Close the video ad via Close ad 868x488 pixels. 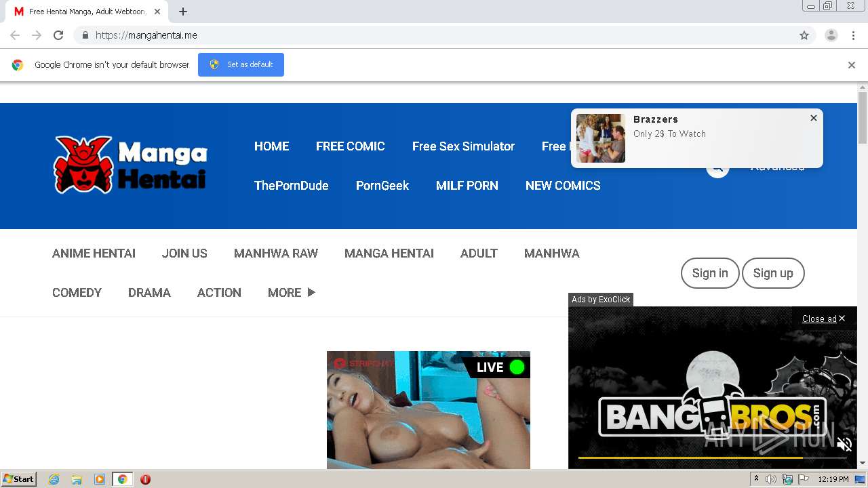coord(823,319)
